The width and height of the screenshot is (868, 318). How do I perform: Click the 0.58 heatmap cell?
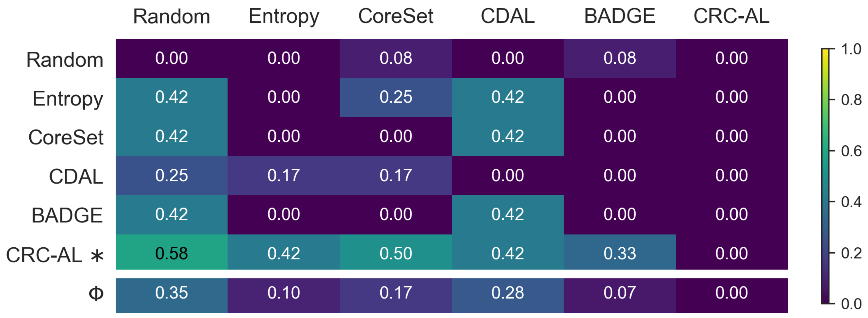pos(171,253)
